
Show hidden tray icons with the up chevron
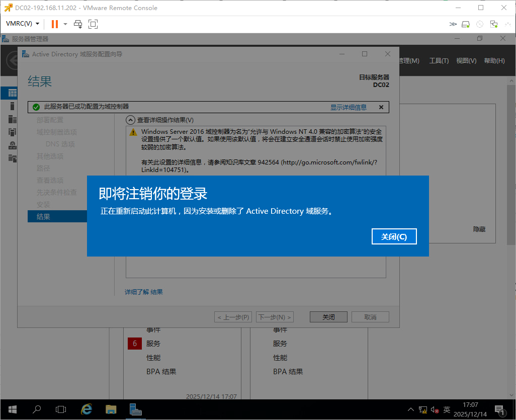(411, 410)
